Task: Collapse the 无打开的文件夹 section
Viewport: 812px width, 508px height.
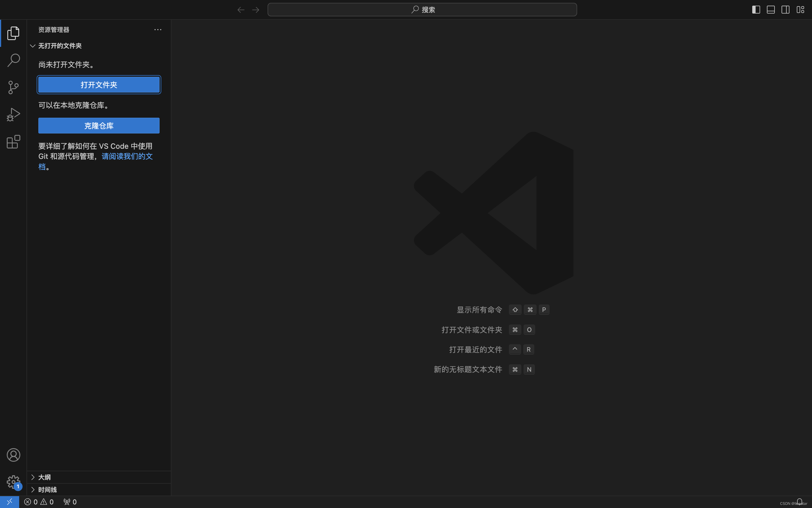Action: pyautogui.click(x=99, y=46)
